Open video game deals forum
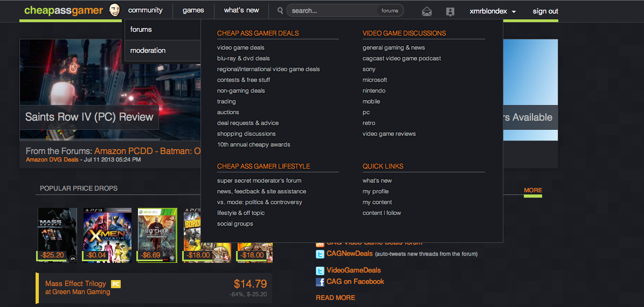 click(x=241, y=47)
